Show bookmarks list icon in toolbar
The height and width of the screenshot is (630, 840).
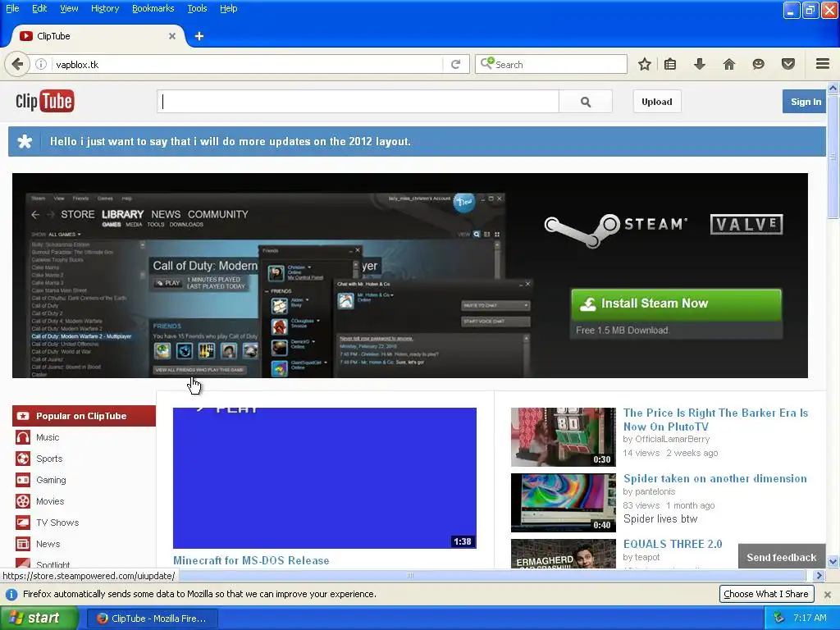(670, 64)
